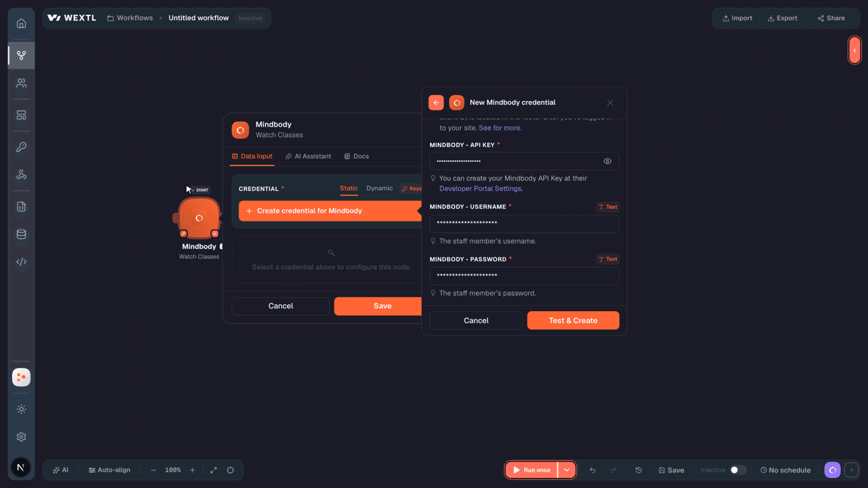Click the settings gear in sidebar

tap(21, 437)
